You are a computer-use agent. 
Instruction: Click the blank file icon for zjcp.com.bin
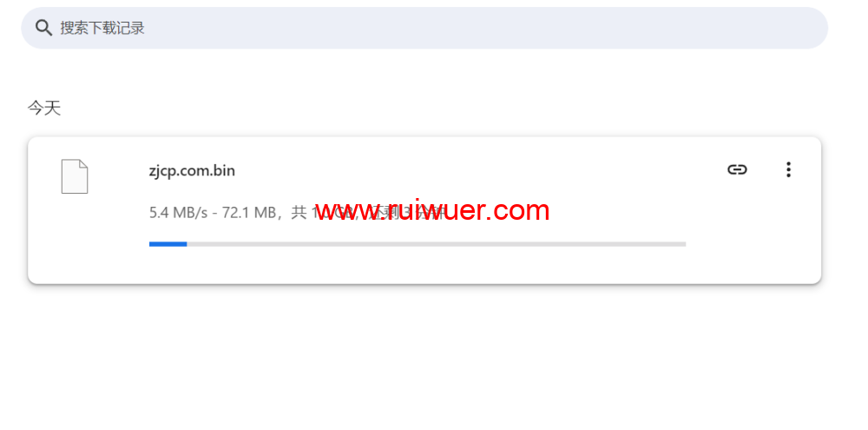click(x=74, y=176)
